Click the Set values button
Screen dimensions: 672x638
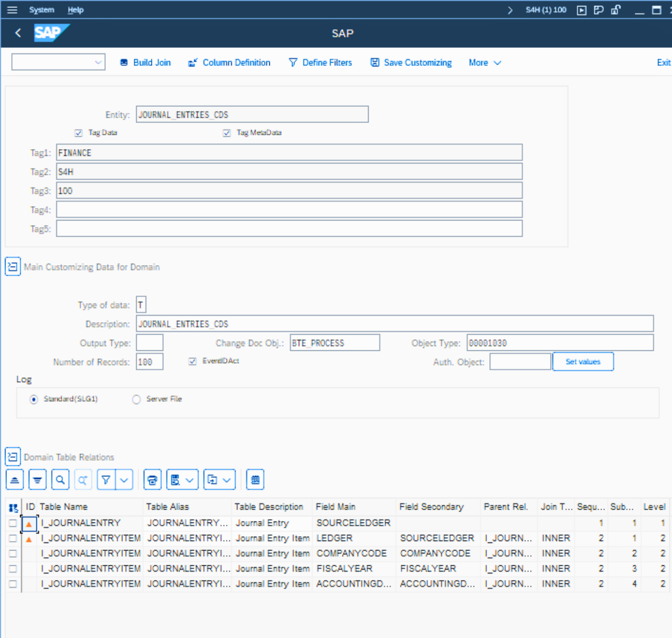click(x=583, y=362)
